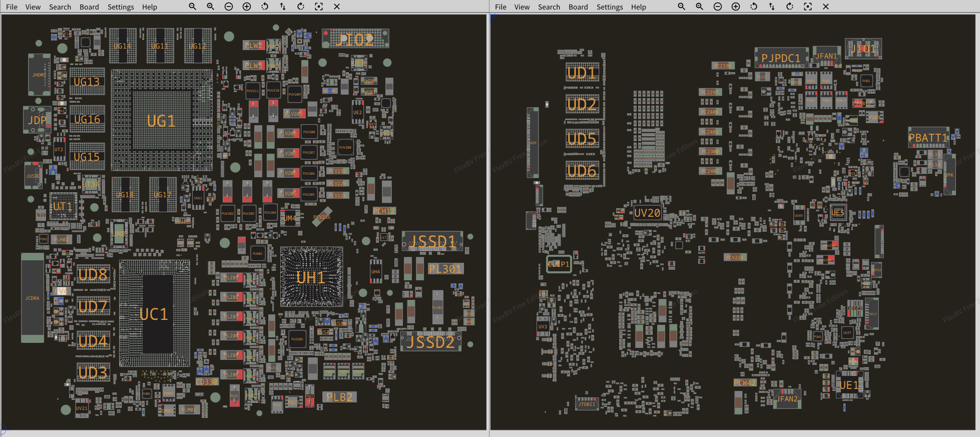Select the UV20 component on right board
This screenshot has width=980, height=437.
[647, 213]
